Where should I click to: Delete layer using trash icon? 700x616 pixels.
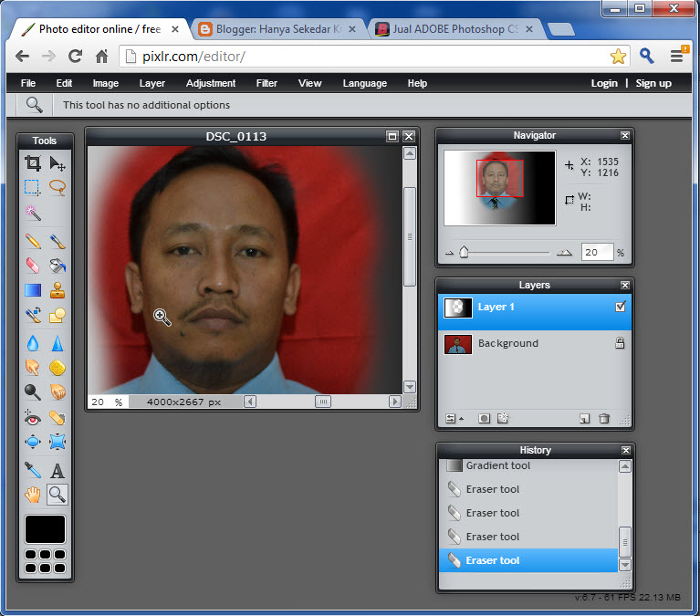point(604,419)
